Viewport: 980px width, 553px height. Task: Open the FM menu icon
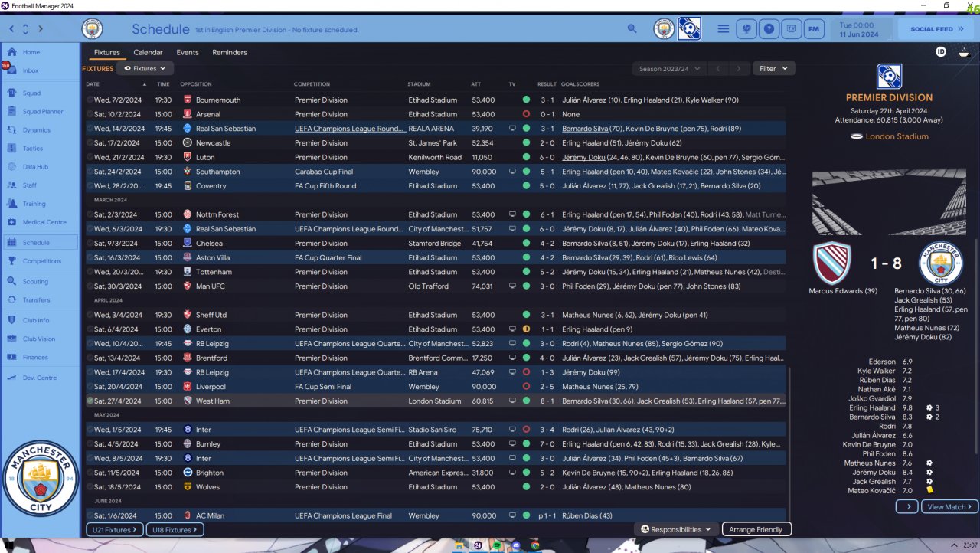[815, 29]
